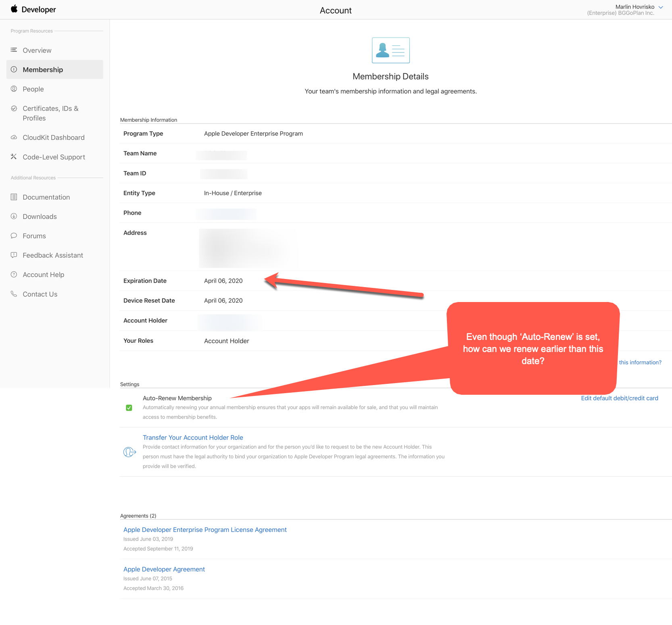Open Apple Developer Enterprise Program License Agreement
The height and width of the screenshot is (625, 672).
point(205,529)
